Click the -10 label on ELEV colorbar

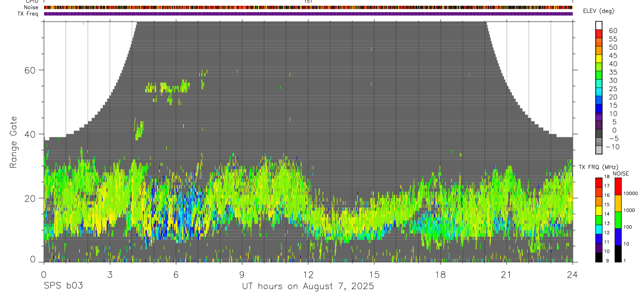point(613,147)
